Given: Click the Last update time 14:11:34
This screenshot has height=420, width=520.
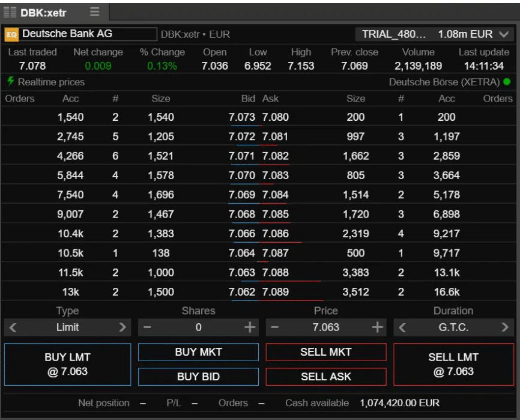Looking at the screenshot, I should coord(484,66).
